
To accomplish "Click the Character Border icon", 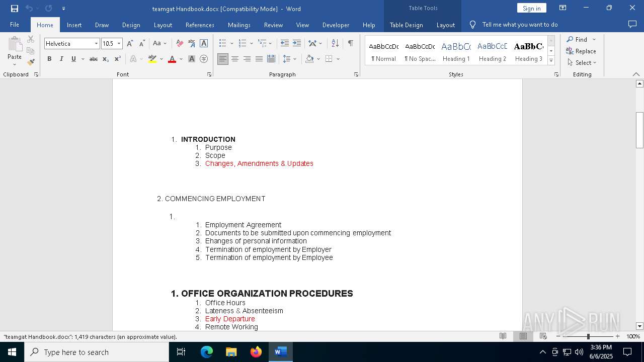I will [204, 43].
